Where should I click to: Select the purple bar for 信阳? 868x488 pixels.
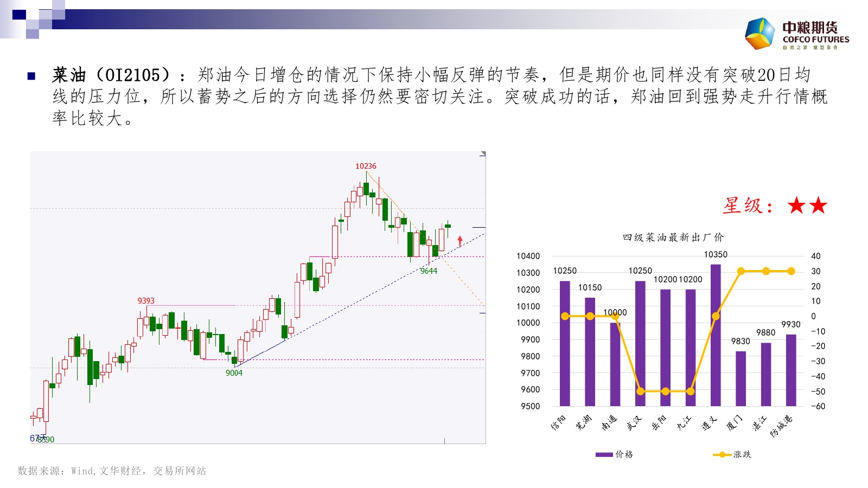565,343
